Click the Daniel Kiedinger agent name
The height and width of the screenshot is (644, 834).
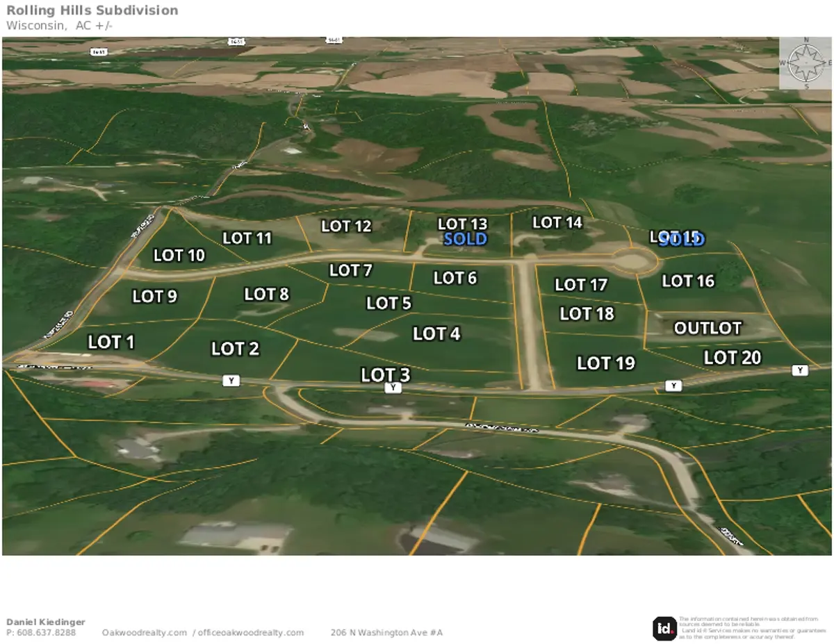coord(46,622)
